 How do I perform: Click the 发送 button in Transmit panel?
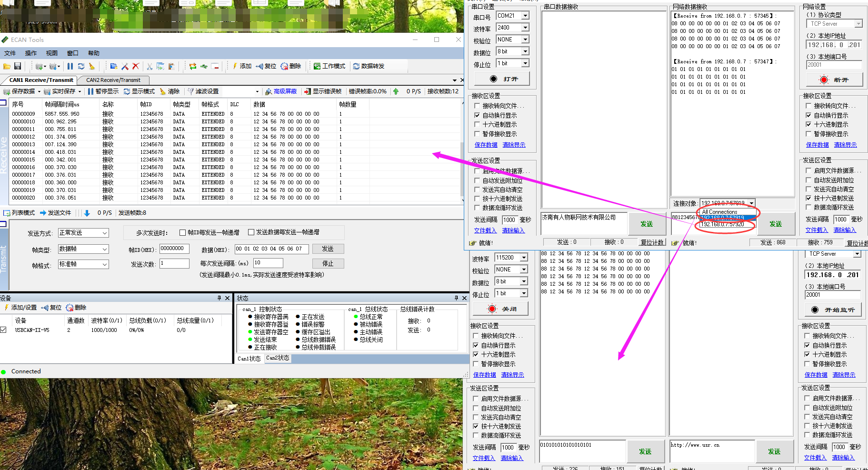[328, 249]
